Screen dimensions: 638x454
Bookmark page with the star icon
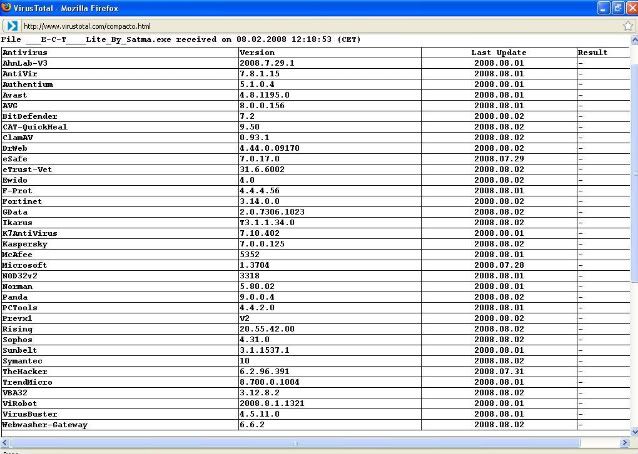(628, 26)
